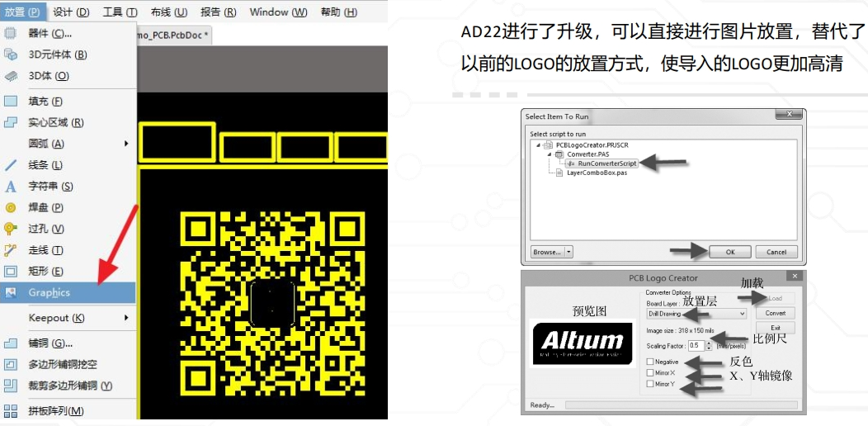Open the 布线 (U) menu
The width and height of the screenshot is (868, 426).
tap(169, 12)
